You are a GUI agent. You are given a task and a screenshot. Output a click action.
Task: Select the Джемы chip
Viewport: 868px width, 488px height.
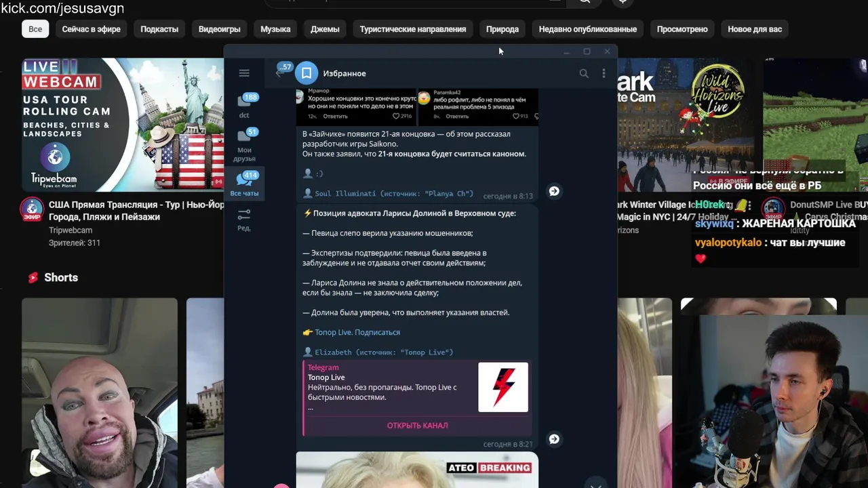(x=325, y=29)
